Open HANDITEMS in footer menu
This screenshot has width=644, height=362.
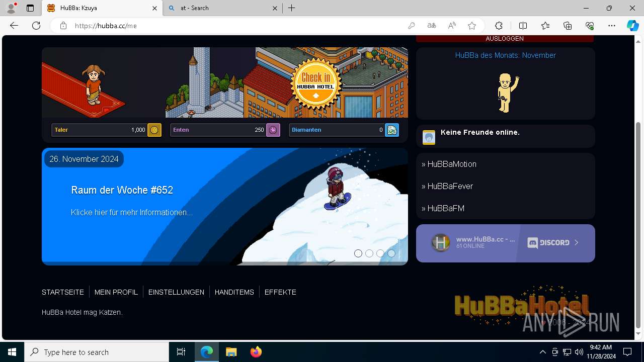pos(234,292)
